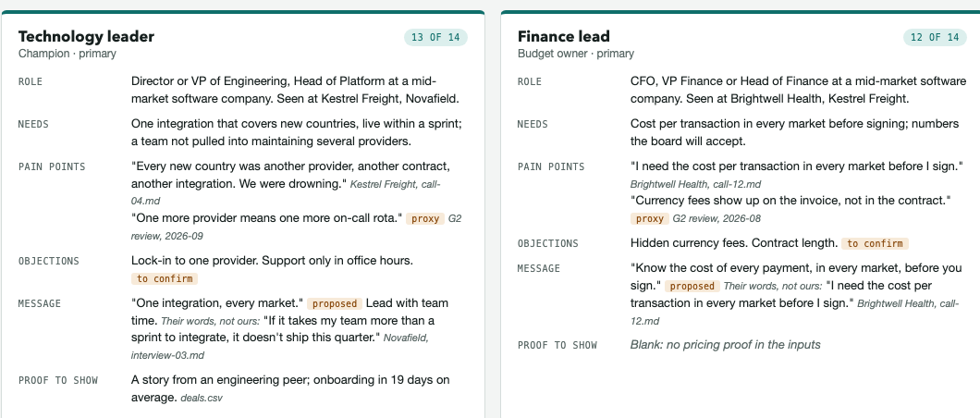Click OBJECTIONS label in Technology leader card
This screenshot has height=418, width=980.
49,261
